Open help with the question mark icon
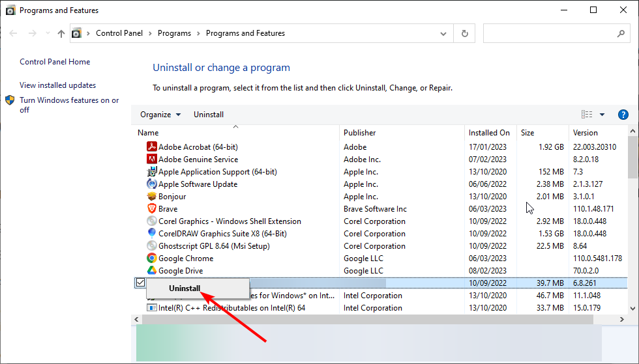This screenshot has width=639, height=364. coord(623,115)
